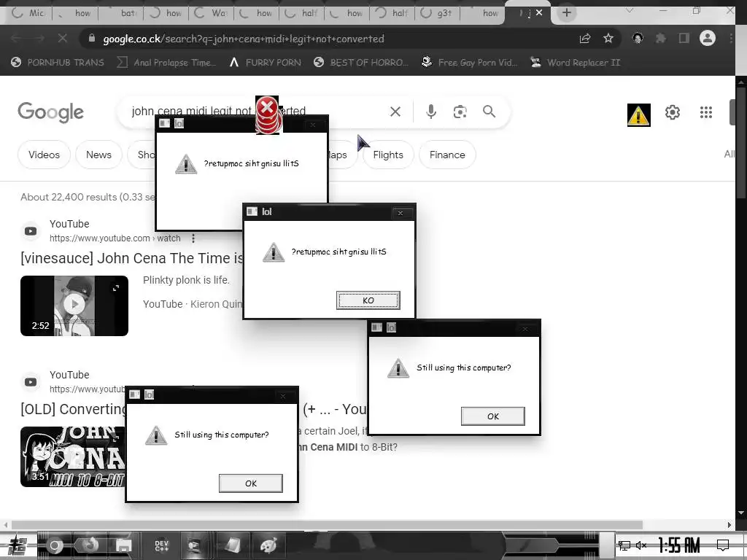Click the yellow warning triangle icon near Google settings
Viewport: 747px width, 560px height.
coord(638,114)
